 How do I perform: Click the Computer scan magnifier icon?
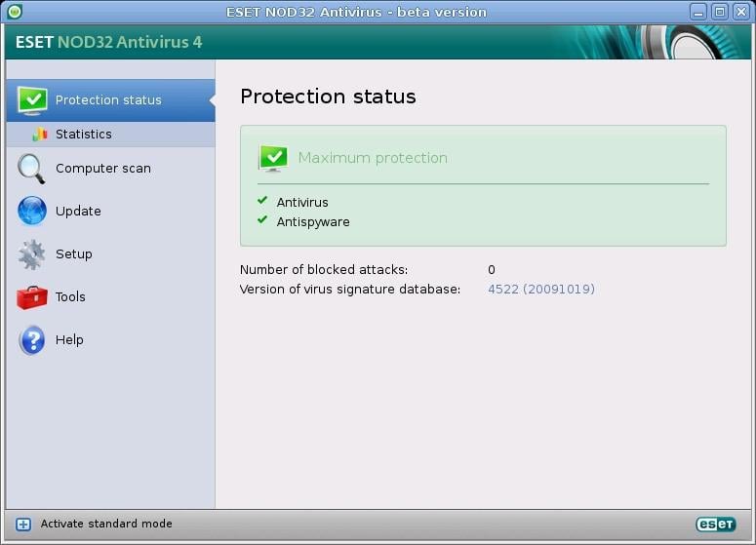(31, 169)
